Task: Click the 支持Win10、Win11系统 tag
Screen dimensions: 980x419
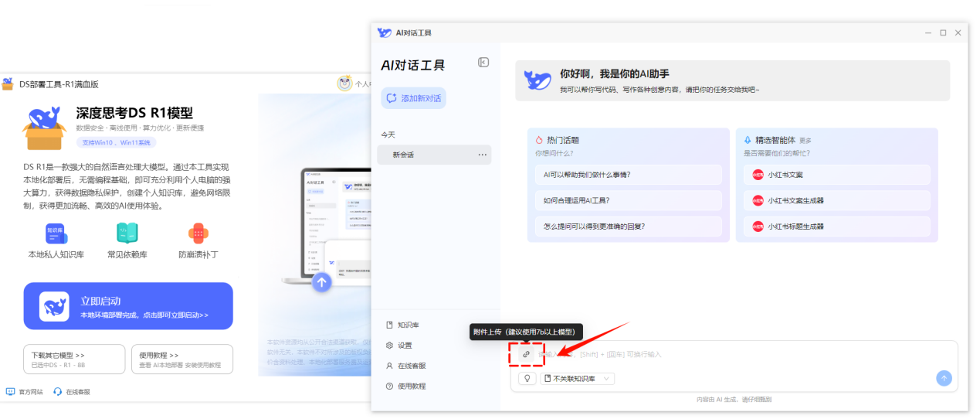Action: pyautogui.click(x=116, y=142)
